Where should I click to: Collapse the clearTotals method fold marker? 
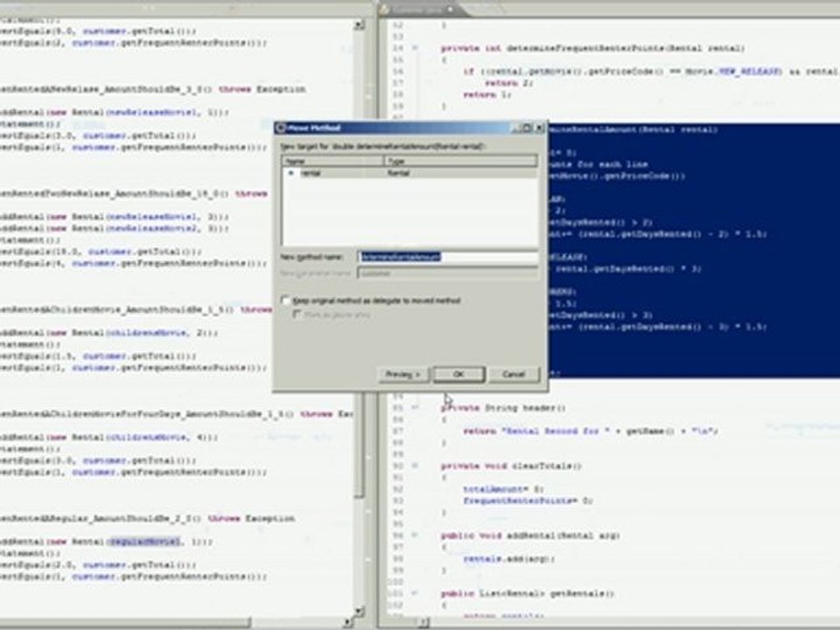click(415, 465)
